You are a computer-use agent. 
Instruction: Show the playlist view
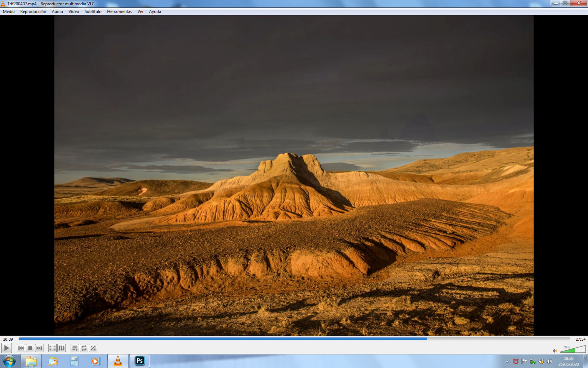click(x=75, y=348)
